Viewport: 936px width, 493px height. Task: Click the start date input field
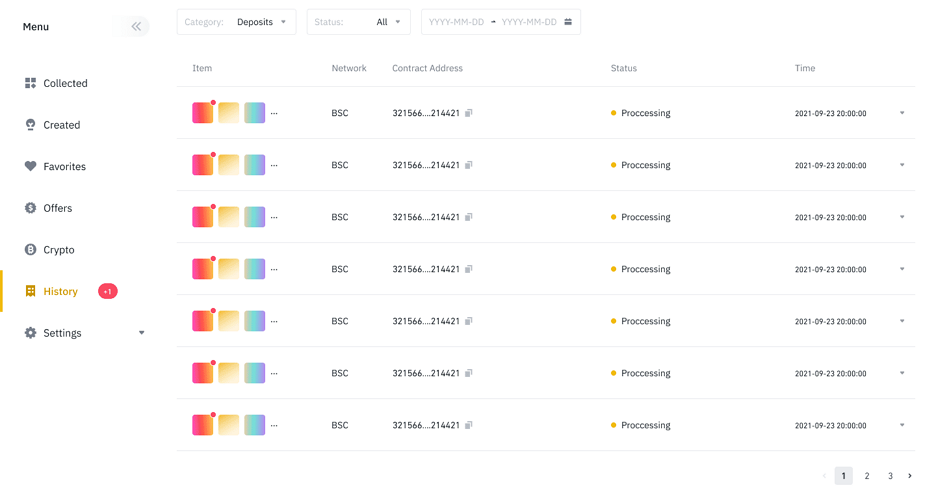(x=457, y=22)
